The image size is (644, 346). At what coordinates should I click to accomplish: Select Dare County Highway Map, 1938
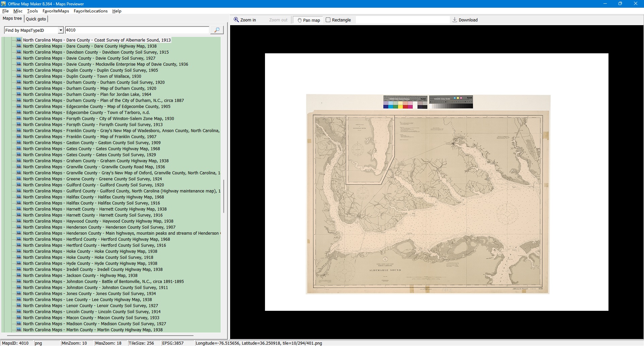coord(90,46)
